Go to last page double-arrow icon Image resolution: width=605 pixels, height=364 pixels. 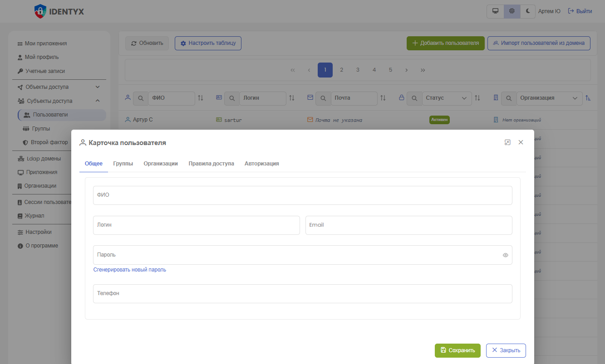point(423,70)
